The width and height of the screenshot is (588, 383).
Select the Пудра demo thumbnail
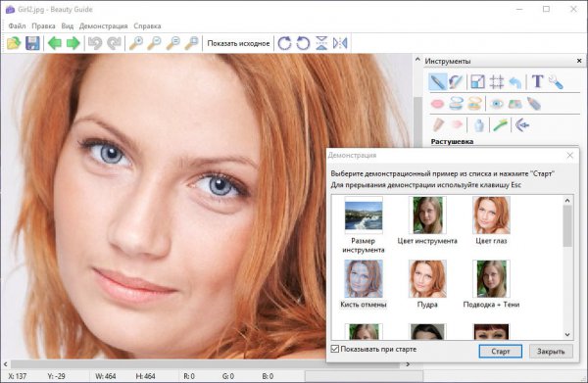[427, 284]
